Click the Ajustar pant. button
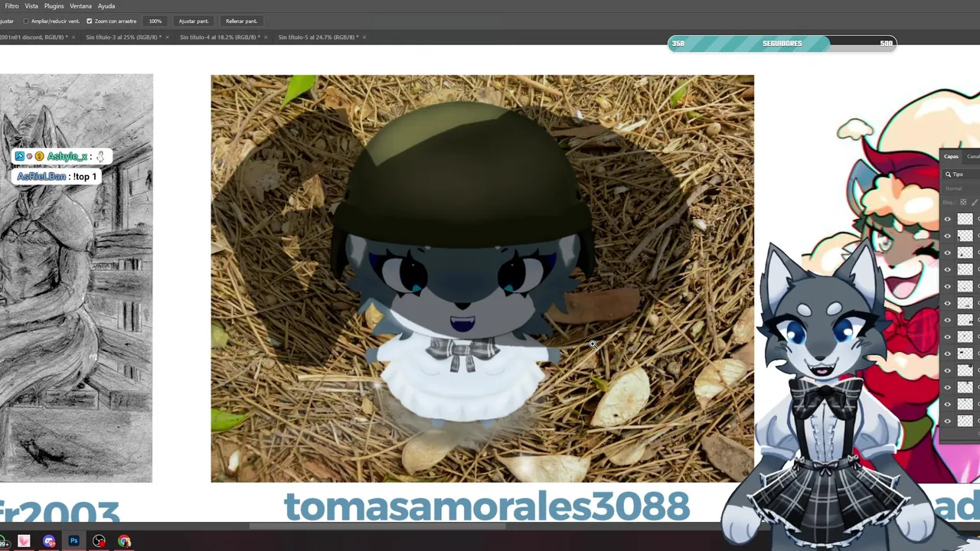The width and height of the screenshot is (980, 551). (x=194, y=21)
